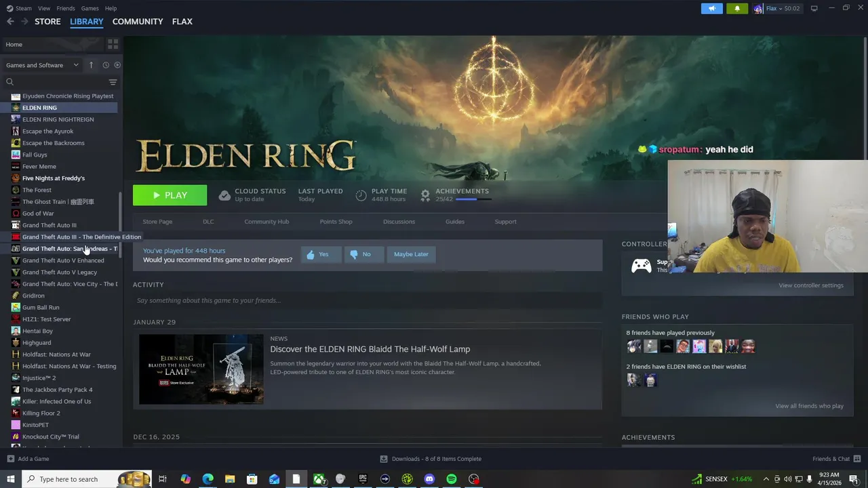This screenshot has height=488, width=868.
Task: Open Downloads status at bottom bar
Action: click(431, 459)
